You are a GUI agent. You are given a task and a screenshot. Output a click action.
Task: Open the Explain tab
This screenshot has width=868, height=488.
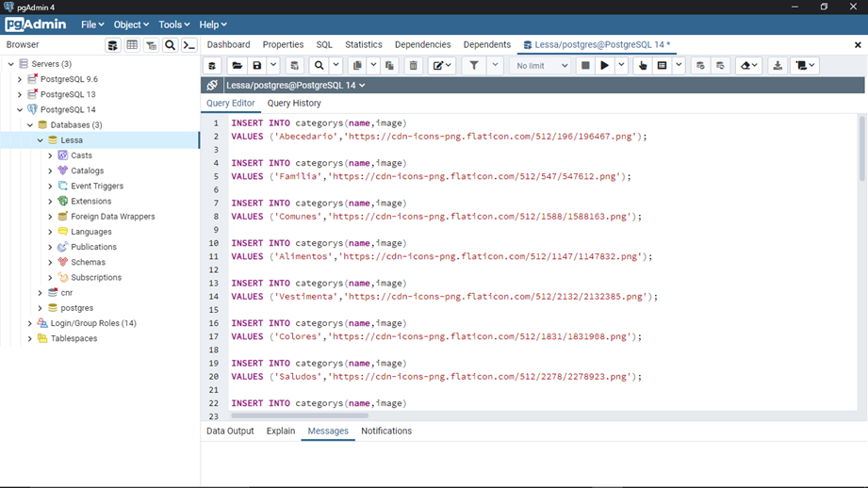(x=281, y=431)
